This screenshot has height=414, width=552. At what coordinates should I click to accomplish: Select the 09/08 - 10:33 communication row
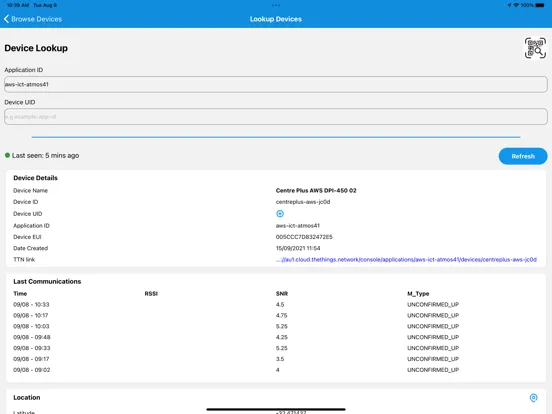tap(276, 305)
